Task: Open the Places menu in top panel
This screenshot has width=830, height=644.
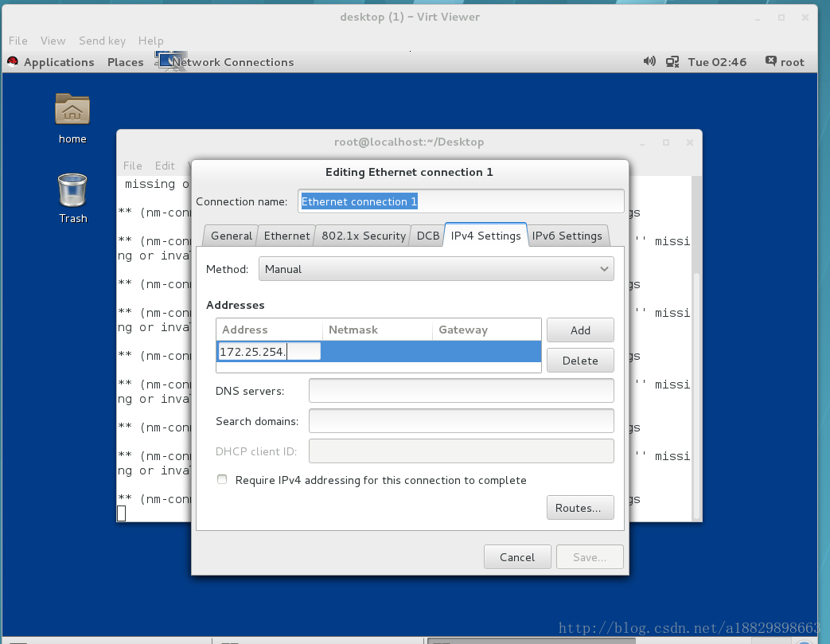Action: point(126,62)
